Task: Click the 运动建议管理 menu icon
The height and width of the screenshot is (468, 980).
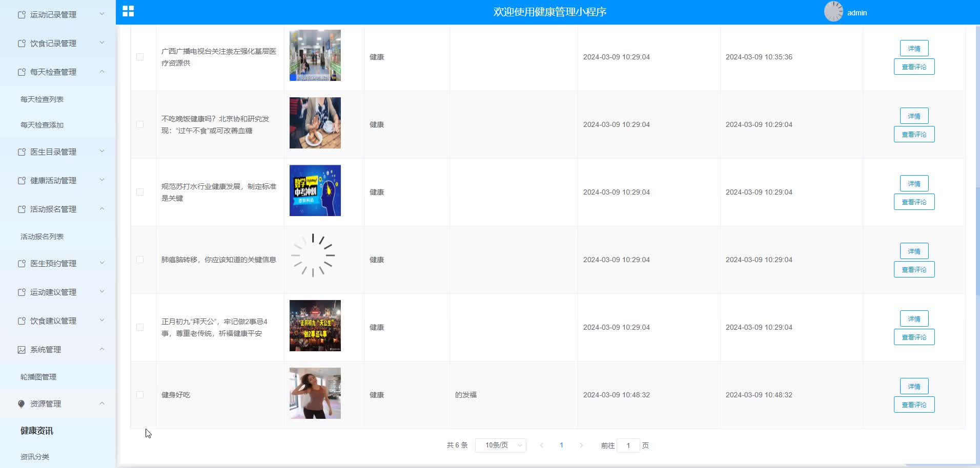Action: (x=22, y=292)
